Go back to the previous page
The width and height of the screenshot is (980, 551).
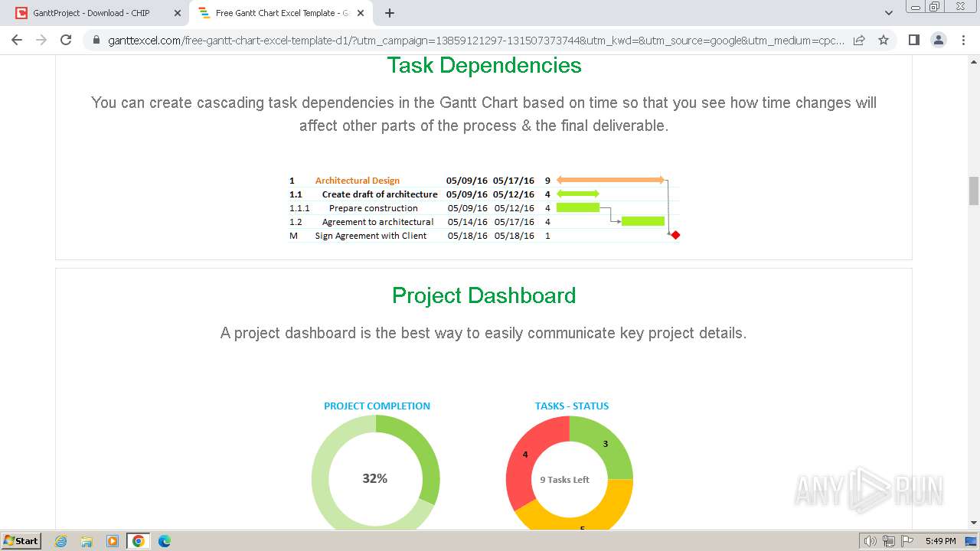pos(17,40)
